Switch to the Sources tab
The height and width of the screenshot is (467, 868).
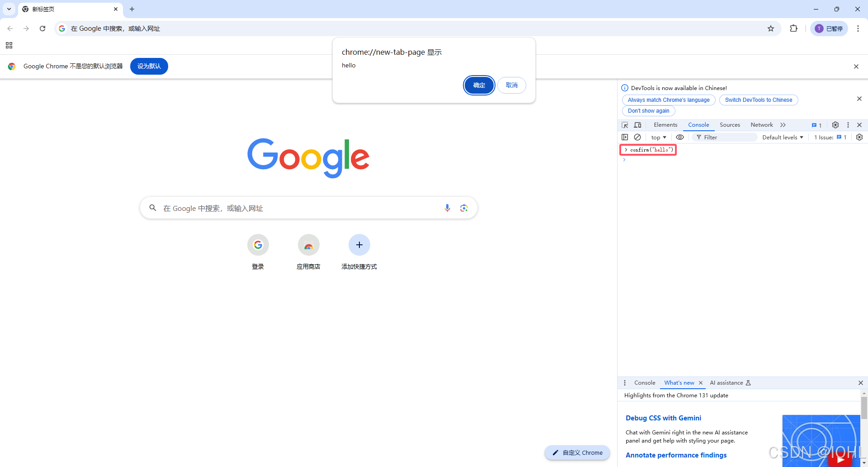(730, 125)
